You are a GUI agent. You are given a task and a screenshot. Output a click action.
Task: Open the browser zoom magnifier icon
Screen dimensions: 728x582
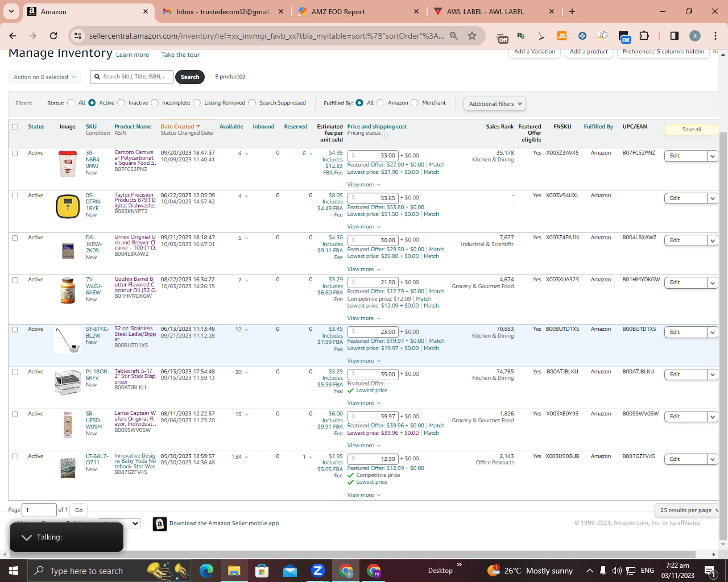454,36
